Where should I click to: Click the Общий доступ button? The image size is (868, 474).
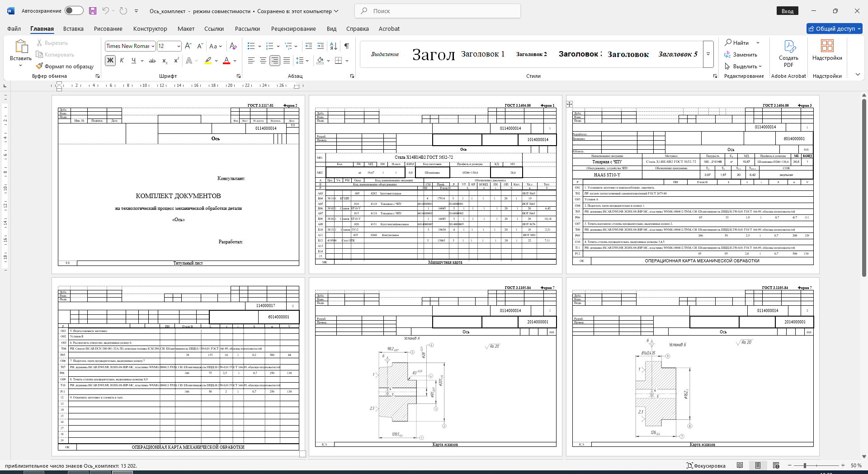click(x=834, y=28)
